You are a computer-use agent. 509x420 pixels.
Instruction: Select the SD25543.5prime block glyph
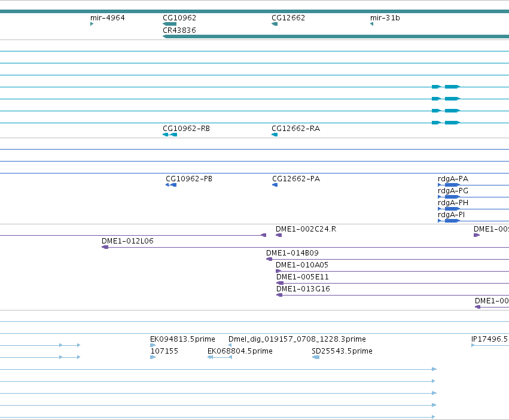coord(316,357)
